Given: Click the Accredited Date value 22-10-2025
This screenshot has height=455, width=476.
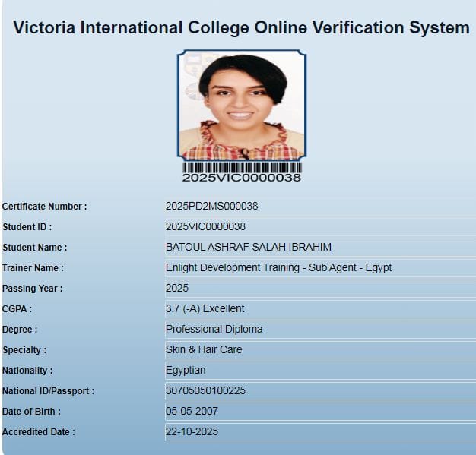Looking at the screenshot, I should click(191, 431).
